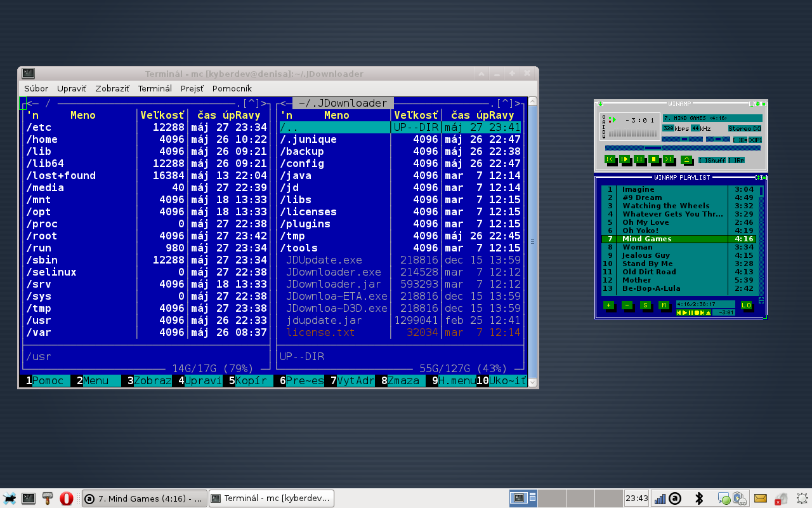Image resolution: width=812 pixels, height=508 pixels.
Task: Click the paint roller launcher icon
Action: tap(47, 498)
